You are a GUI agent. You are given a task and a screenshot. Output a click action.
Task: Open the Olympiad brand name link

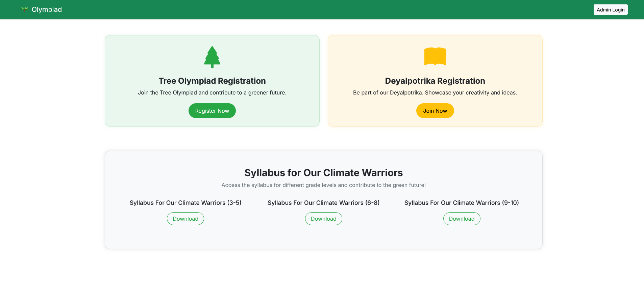(x=47, y=9)
